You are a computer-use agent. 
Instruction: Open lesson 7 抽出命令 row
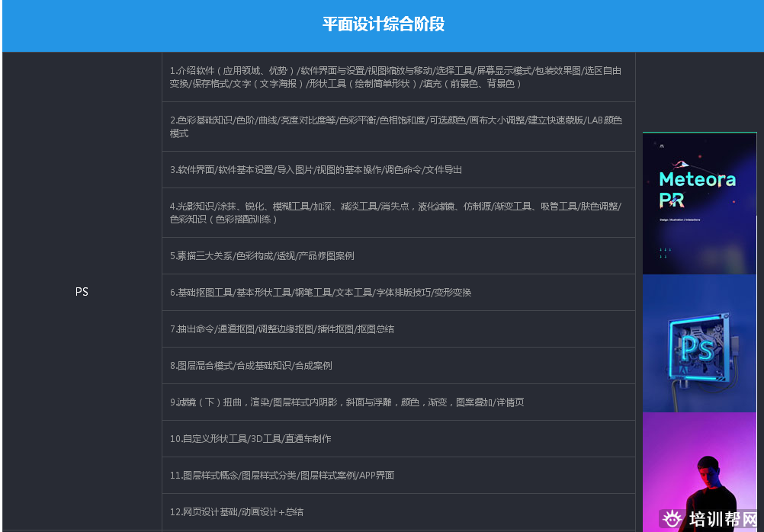point(396,329)
